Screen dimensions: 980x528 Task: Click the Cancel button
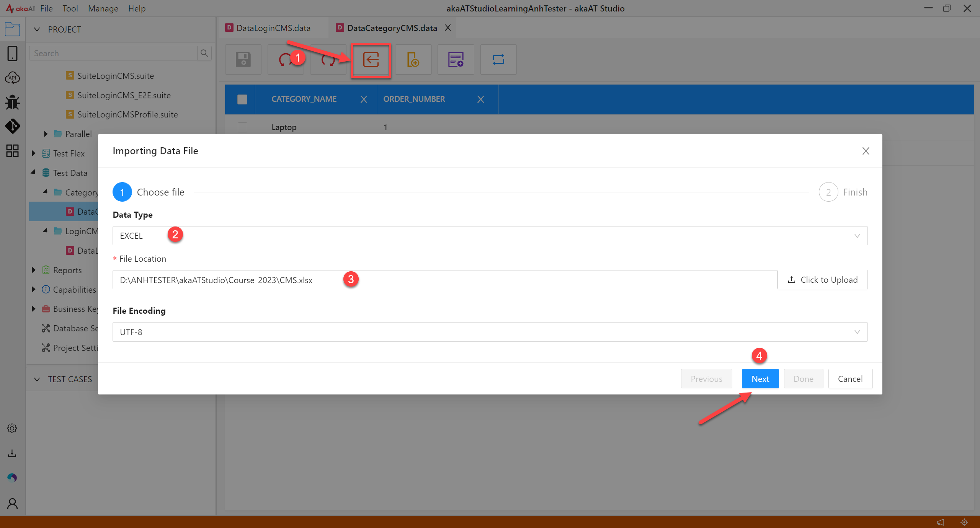(x=850, y=379)
